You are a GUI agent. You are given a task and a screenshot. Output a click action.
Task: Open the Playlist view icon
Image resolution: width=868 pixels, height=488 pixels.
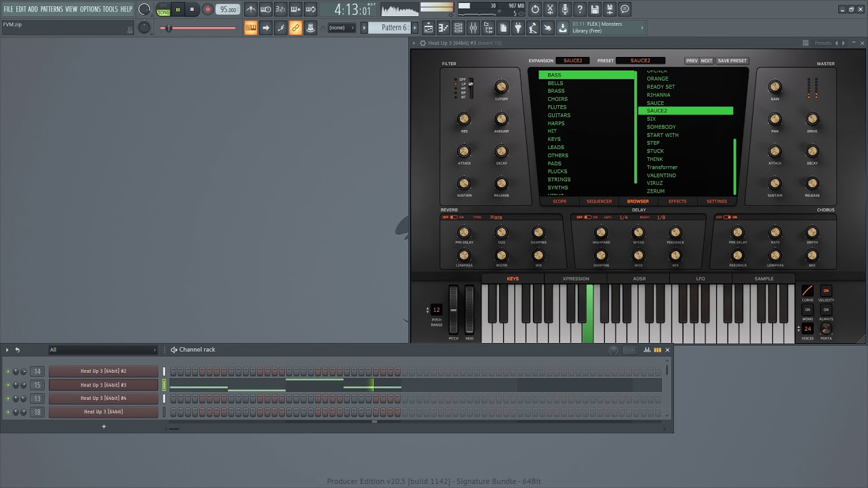pos(429,28)
